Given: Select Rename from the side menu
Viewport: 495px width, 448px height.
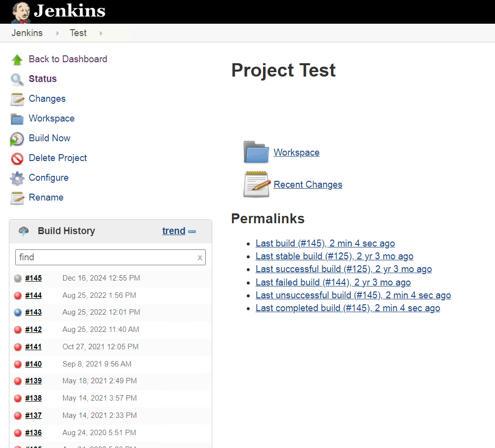Looking at the screenshot, I should (x=46, y=198).
